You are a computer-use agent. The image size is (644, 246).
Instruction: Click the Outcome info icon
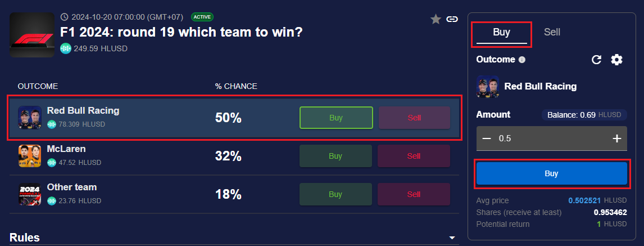coord(522,60)
